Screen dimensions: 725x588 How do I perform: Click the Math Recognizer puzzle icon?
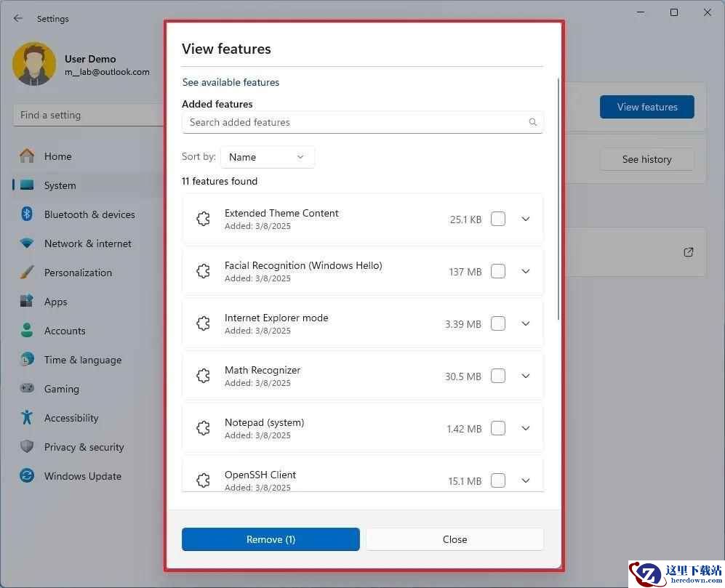click(x=203, y=375)
